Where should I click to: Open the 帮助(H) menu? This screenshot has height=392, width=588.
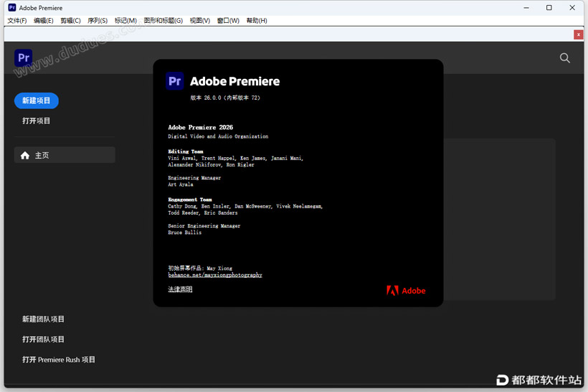tap(257, 21)
